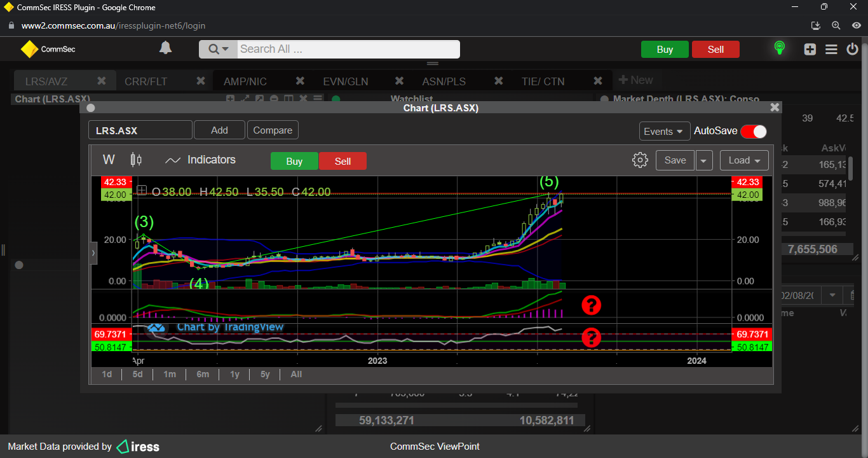Change the candlestick chart style
Screen dimensions: 868x458
pos(136,160)
